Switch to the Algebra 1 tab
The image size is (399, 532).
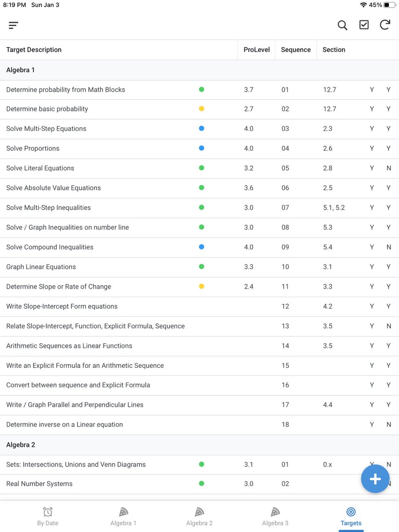coord(123,516)
